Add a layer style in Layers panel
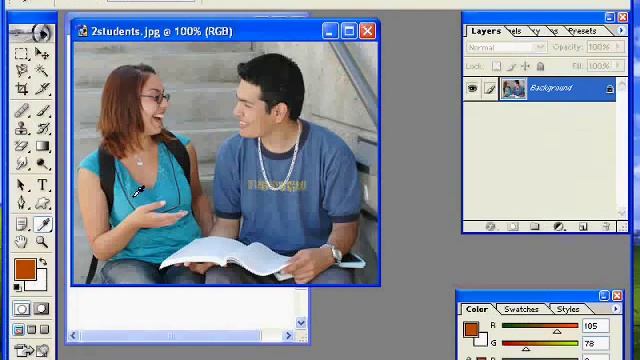The width and height of the screenshot is (640, 360). click(x=491, y=227)
